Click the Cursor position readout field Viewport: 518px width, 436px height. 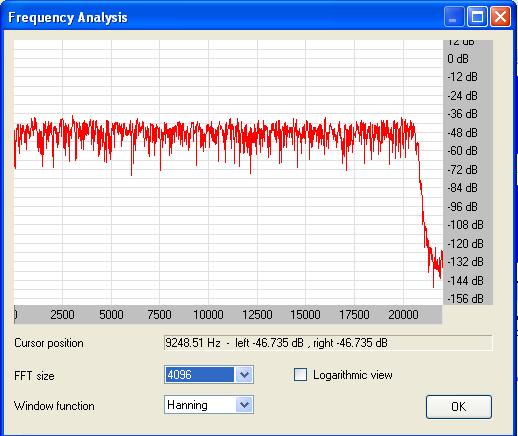[328, 343]
